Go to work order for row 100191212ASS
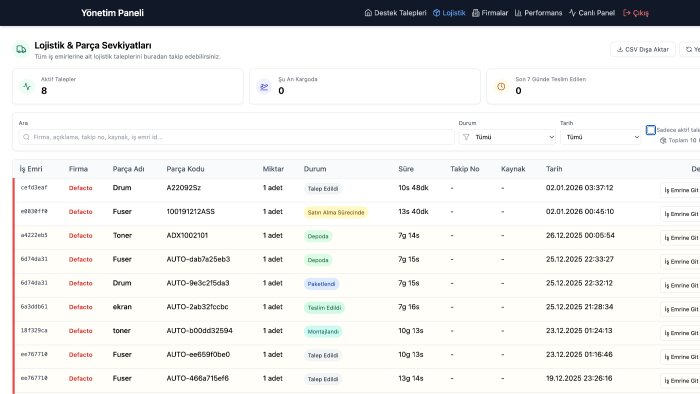This screenshot has height=394, width=700. (681, 214)
